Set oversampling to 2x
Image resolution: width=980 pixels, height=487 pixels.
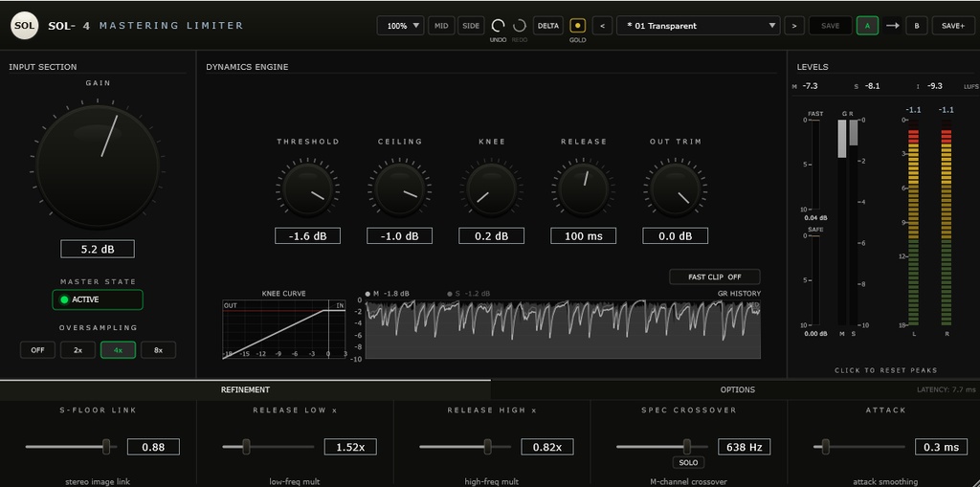pyautogui.click(x=78, y=350)
